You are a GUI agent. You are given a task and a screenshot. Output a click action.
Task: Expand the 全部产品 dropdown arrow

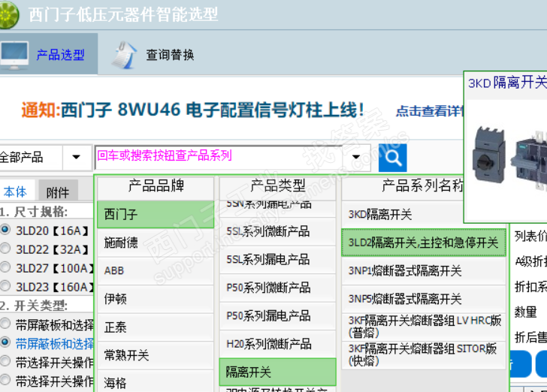pos(77,157)
